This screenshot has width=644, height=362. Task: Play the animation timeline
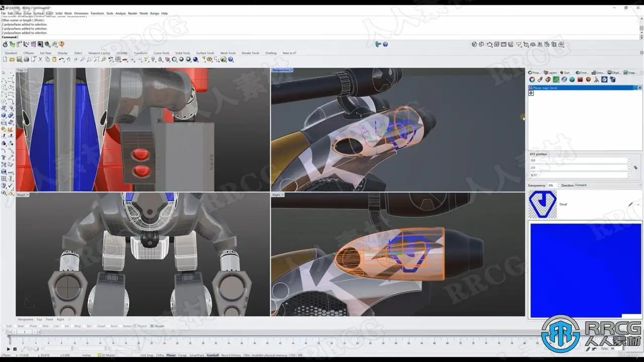pyautogui.click(x=9, y=349)
